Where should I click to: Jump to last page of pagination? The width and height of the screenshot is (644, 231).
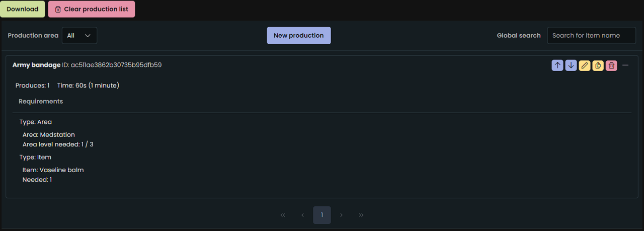pyautogui.click(x=361, y=215)
